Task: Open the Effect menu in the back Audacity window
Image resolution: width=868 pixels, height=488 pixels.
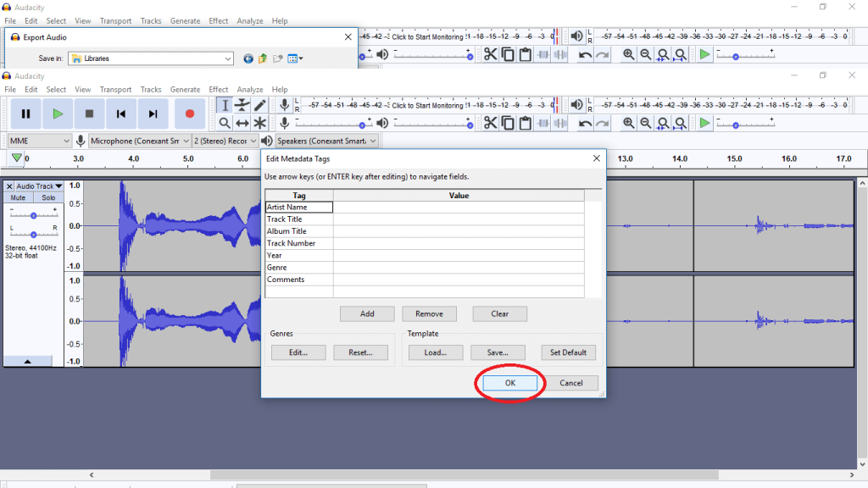Action: (218, 21)
